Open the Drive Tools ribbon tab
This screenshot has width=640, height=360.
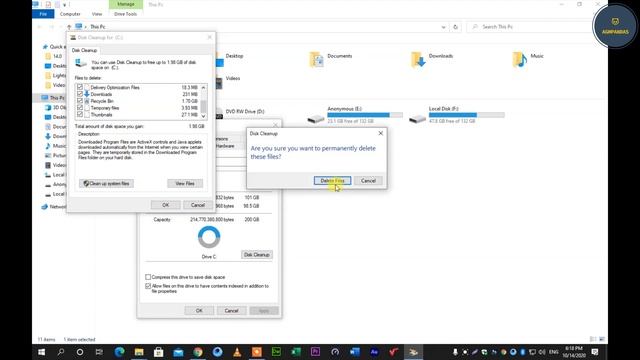(125, 14)
